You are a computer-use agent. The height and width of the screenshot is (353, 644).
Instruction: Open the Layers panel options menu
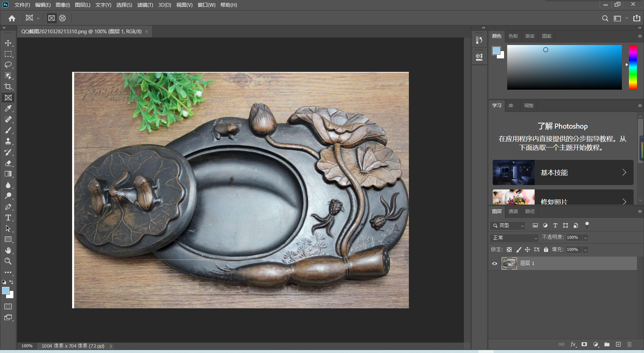pyautogui.click(x=640, y=211)
